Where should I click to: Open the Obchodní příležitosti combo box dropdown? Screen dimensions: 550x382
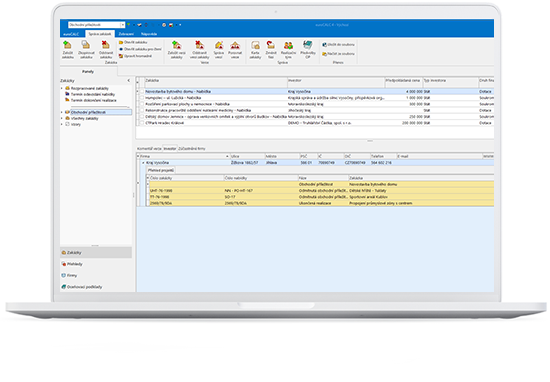coord(122,25)
